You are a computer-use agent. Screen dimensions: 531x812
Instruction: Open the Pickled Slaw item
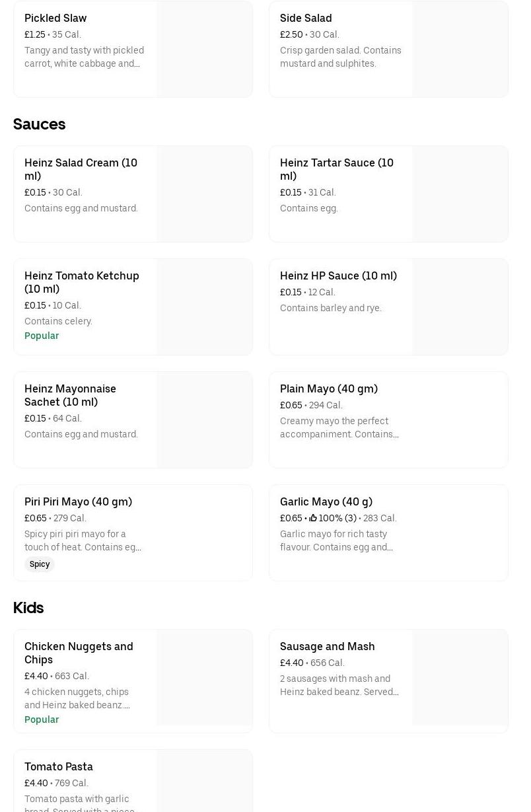55,18
